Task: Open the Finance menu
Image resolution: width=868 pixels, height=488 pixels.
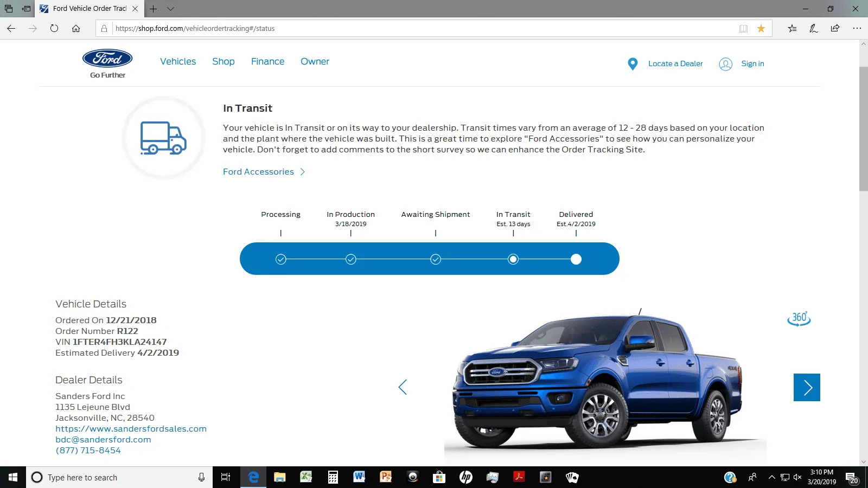Action: tap(267, 62)
